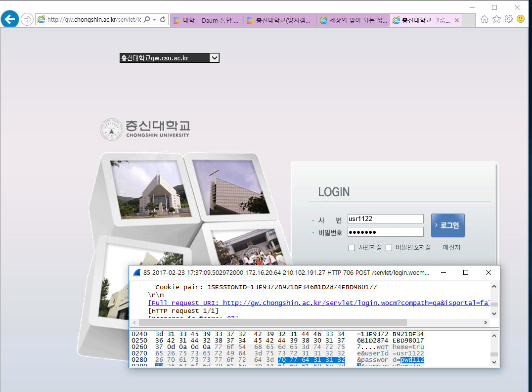
Task: Click the blue 로그인 button
Action: coord(448,225)
